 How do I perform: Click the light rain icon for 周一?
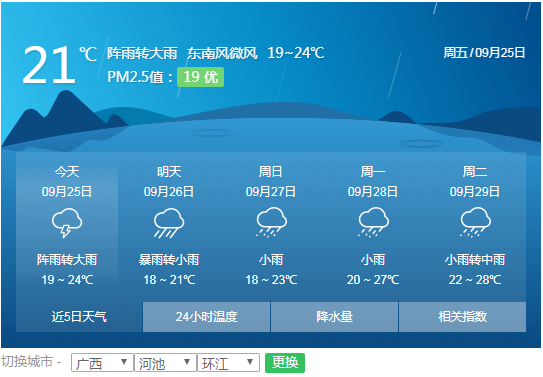pos(373,222)
